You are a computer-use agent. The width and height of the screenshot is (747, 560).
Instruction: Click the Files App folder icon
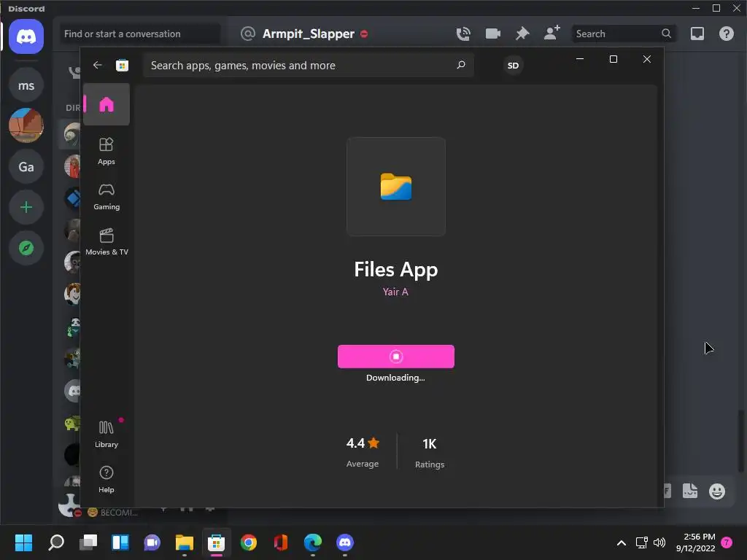click(x=396, y=187)
